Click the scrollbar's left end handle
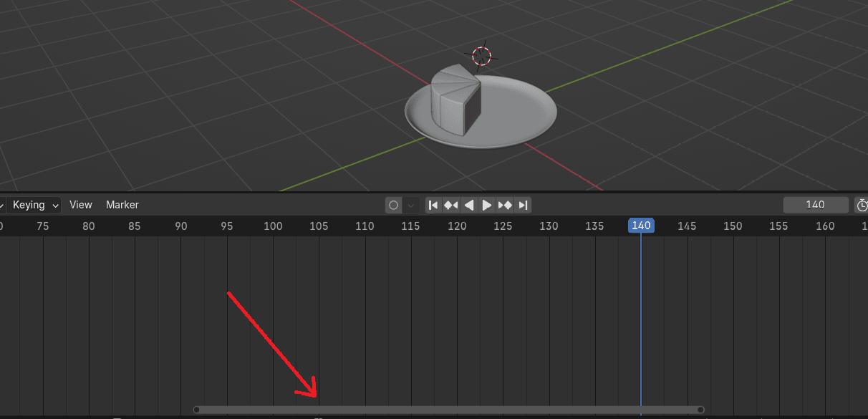The image size is (868, 419). 197,410
